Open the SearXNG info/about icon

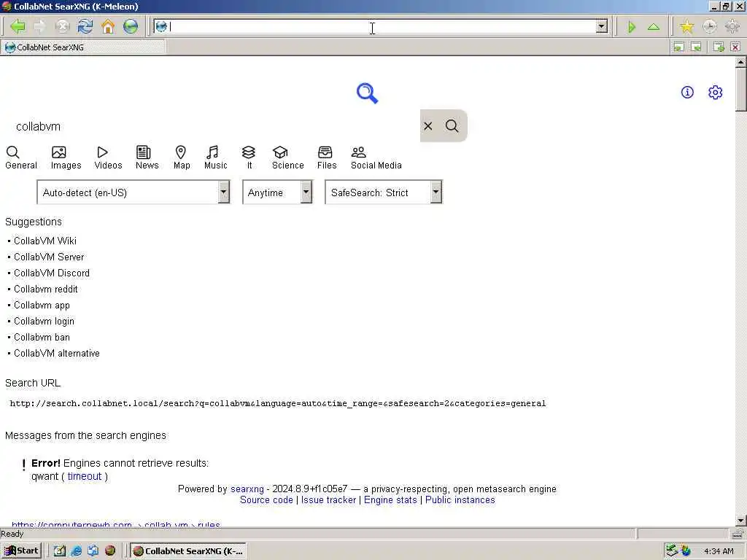click(687, 92)
